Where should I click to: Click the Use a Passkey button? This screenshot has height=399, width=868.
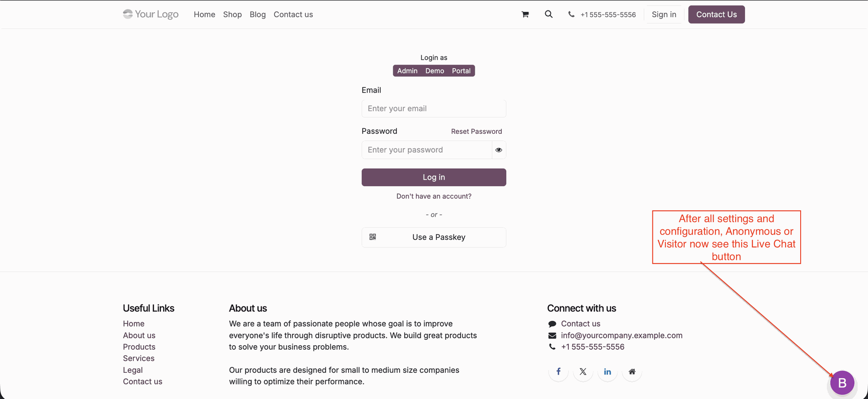(434, 237)
